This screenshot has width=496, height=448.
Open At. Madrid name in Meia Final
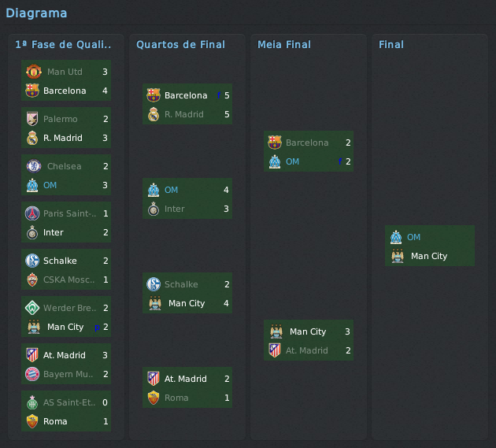[306, 350]
